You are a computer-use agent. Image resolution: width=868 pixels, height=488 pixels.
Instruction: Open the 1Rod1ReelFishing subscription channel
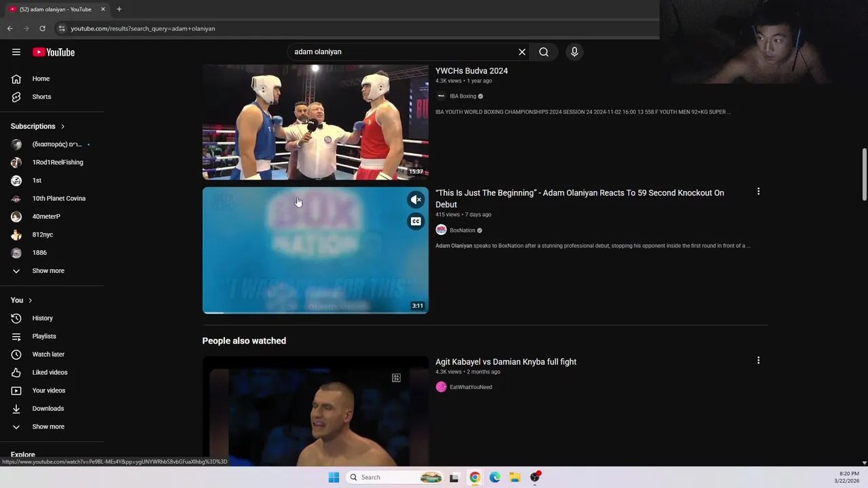(x=52, y=163)
